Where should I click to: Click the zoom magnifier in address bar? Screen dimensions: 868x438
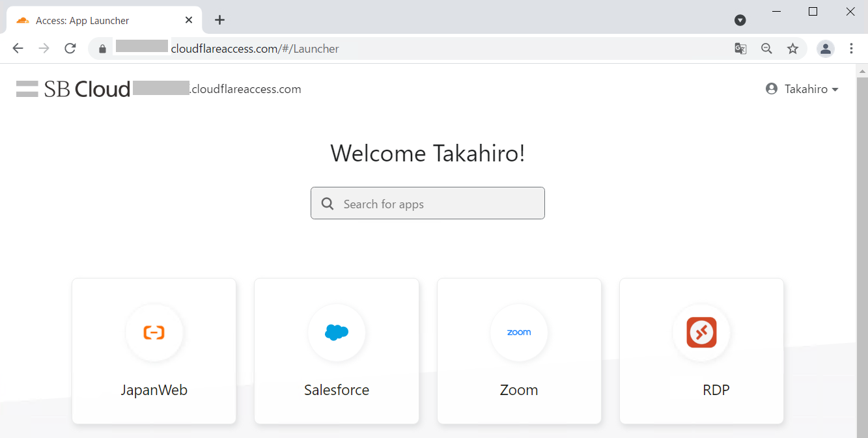[x=766, y=48]
